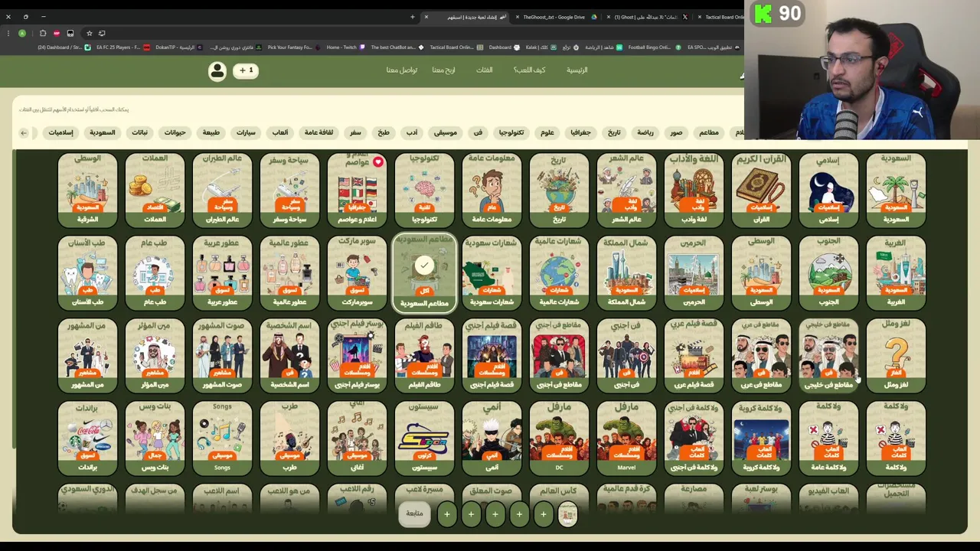Select the ولا كلمة كروية card
This screenshot has height=551, width=980.
click(x=761, y=438)
